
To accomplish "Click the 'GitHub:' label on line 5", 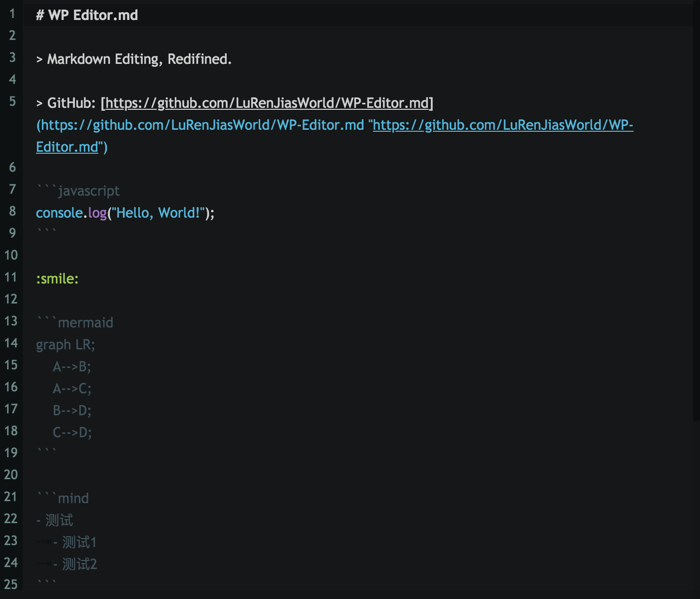I will pyautogui.click(x=71, y=103).
